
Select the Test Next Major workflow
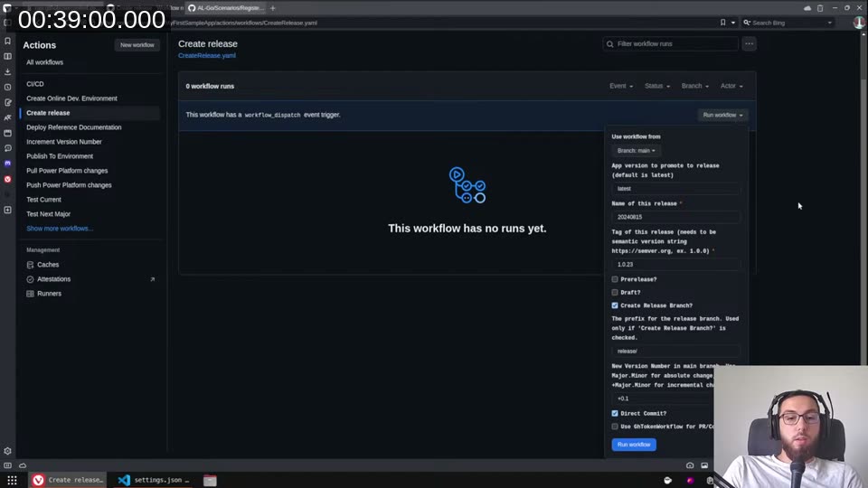click(x=48, y=214)
